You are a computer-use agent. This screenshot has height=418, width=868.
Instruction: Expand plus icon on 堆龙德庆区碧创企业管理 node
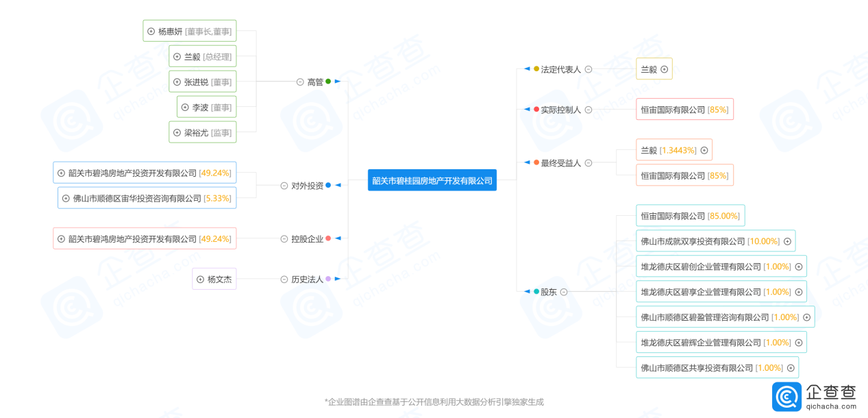799,267
